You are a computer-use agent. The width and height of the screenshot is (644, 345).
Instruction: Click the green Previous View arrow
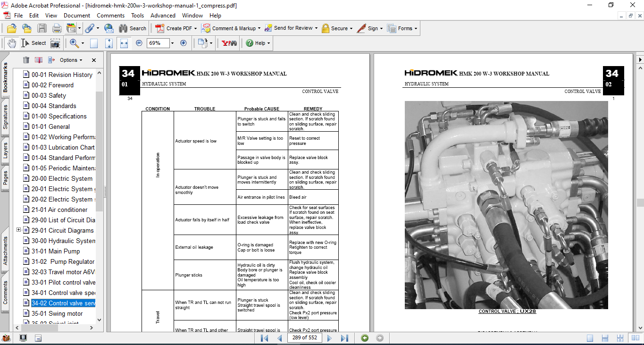364,338
